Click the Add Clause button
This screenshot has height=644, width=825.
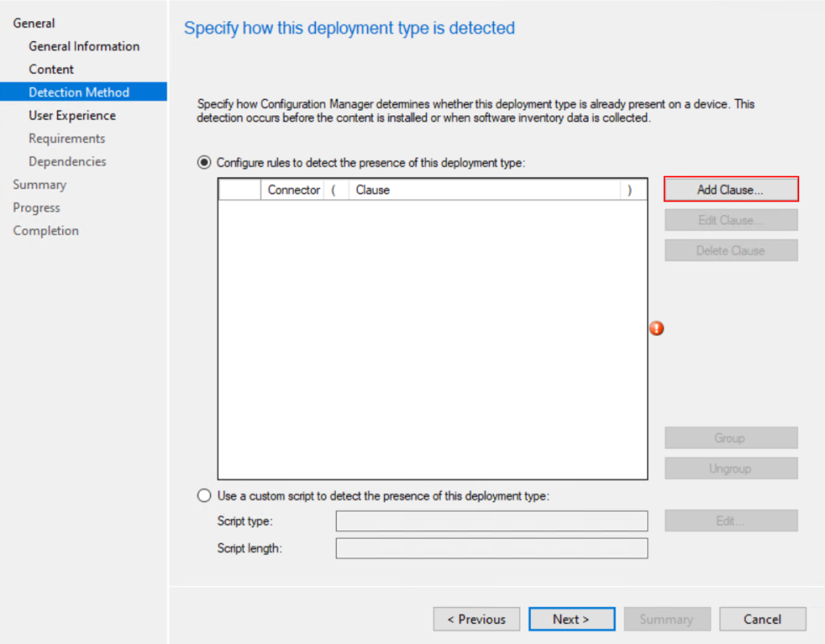coord(731,189)
